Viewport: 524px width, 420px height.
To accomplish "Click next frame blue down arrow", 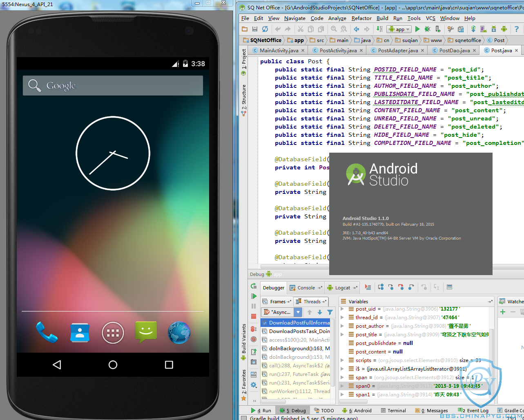I will pos(320,312).
